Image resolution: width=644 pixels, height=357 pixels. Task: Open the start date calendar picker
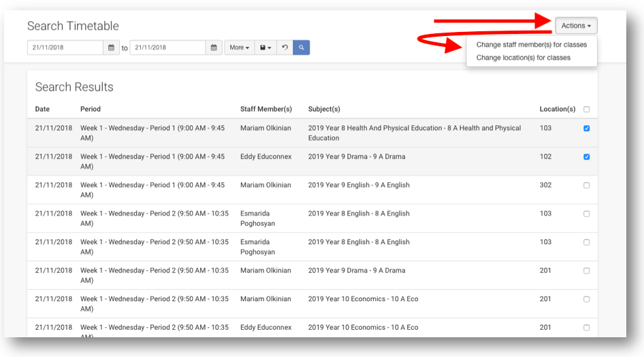(112, 48)
